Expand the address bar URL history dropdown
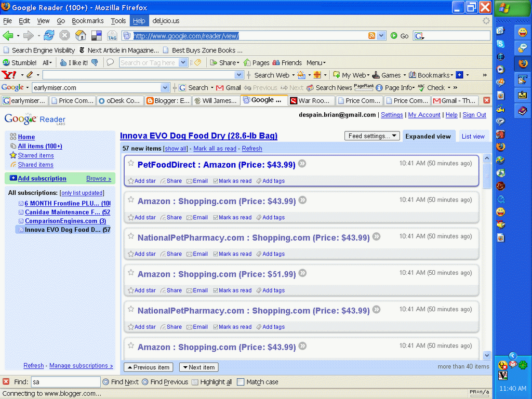The height and width of the screenshot is (399, 532). coord(381,36)
